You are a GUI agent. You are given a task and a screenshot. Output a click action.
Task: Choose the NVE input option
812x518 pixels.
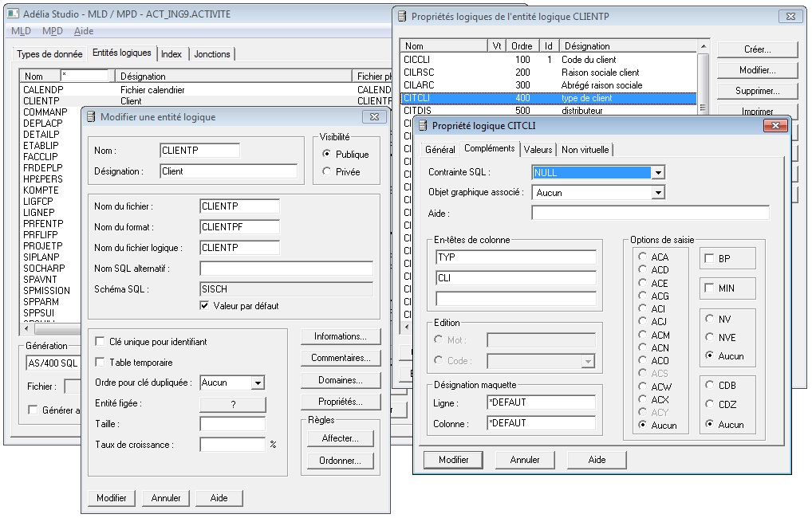709,337
